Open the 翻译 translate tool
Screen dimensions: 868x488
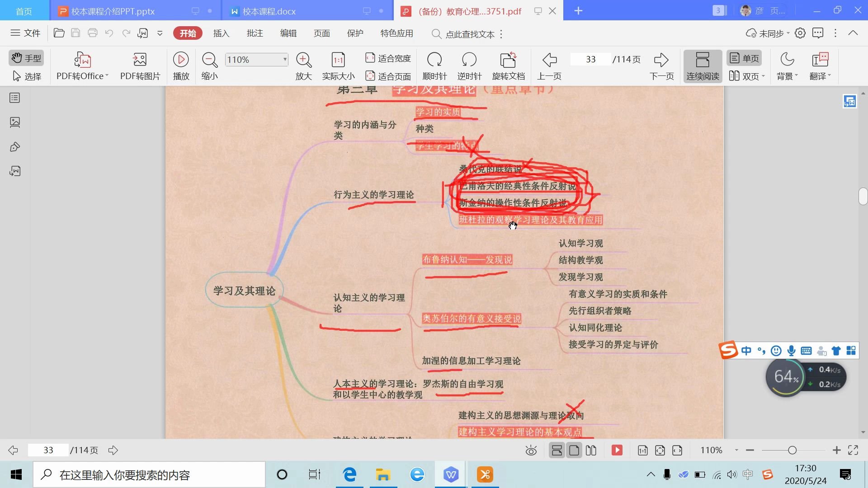point(820,66)
